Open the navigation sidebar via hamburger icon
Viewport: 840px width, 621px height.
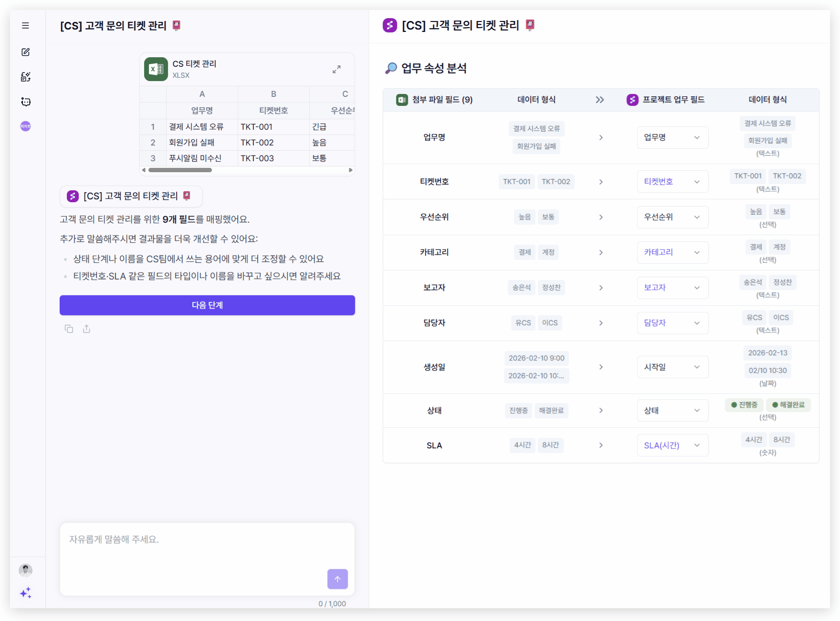pyautogui.click(x=26, y=26)
